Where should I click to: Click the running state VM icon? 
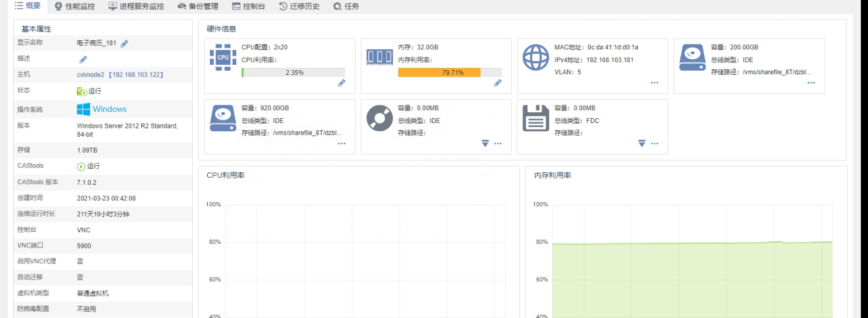point(83,91)
